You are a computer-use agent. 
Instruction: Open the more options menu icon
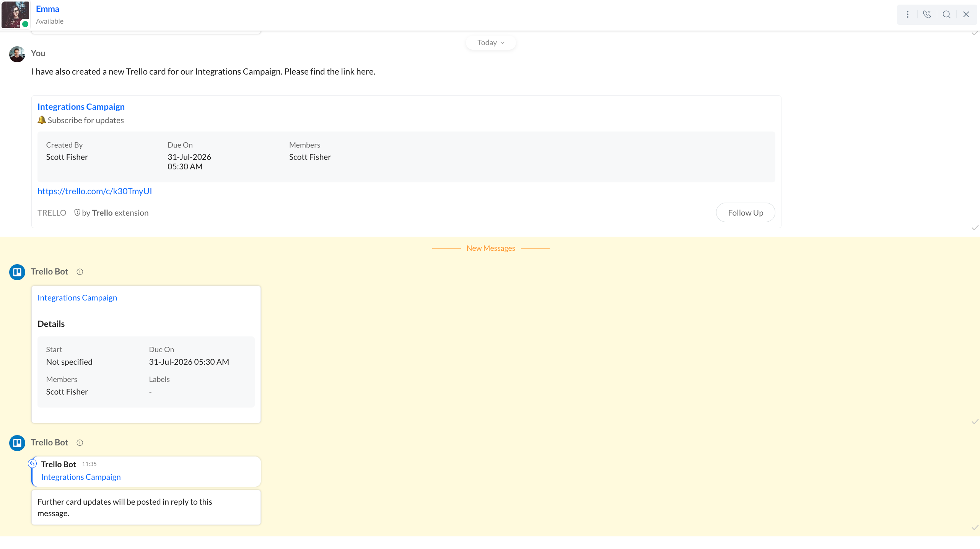907,15
